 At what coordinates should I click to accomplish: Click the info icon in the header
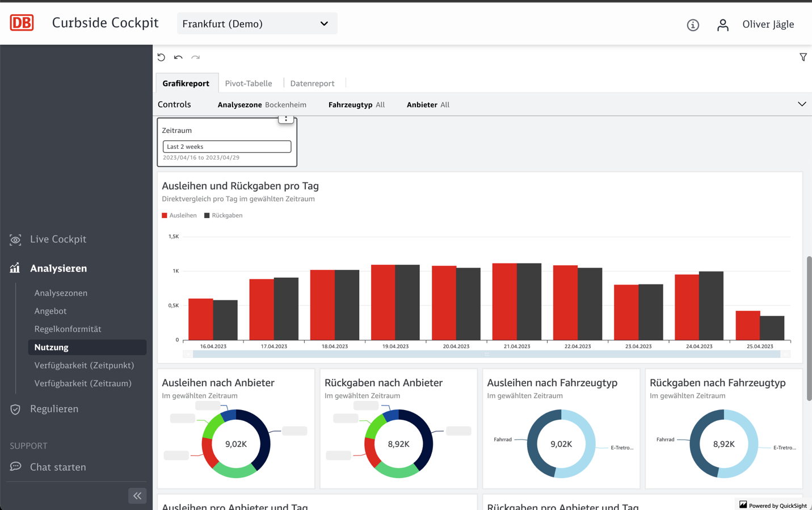click(x=692, y=24)
